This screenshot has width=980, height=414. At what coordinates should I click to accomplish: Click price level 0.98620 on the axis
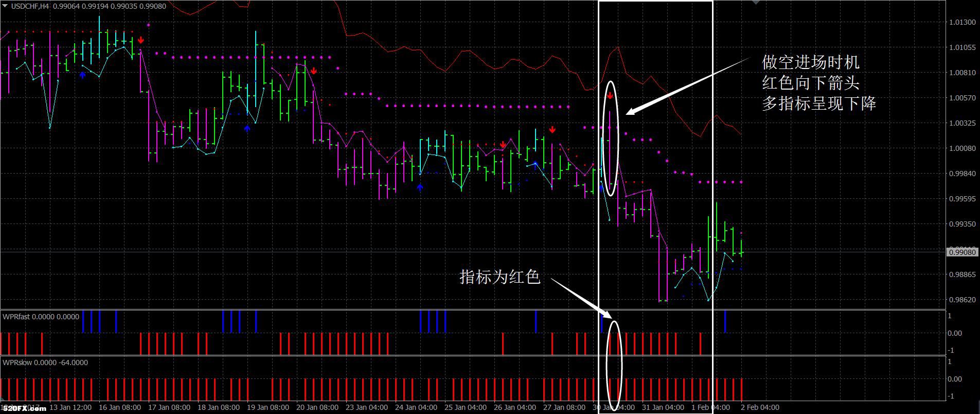tap(963, 300)
